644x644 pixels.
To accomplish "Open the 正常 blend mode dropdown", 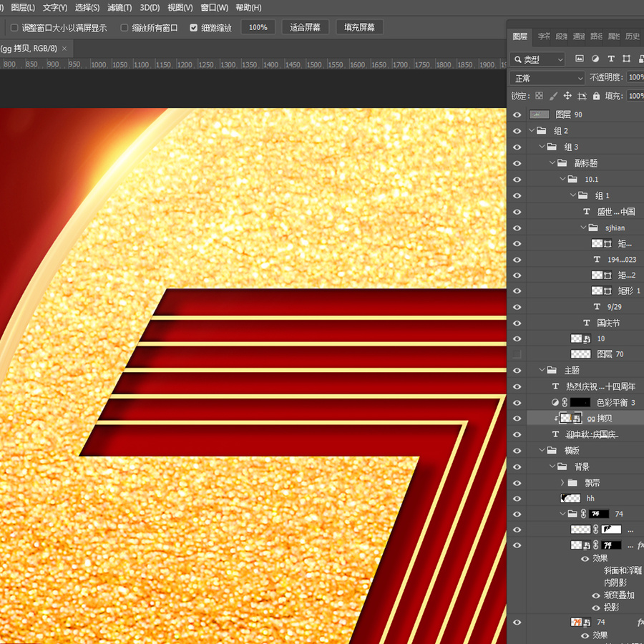I will [547, 77].
